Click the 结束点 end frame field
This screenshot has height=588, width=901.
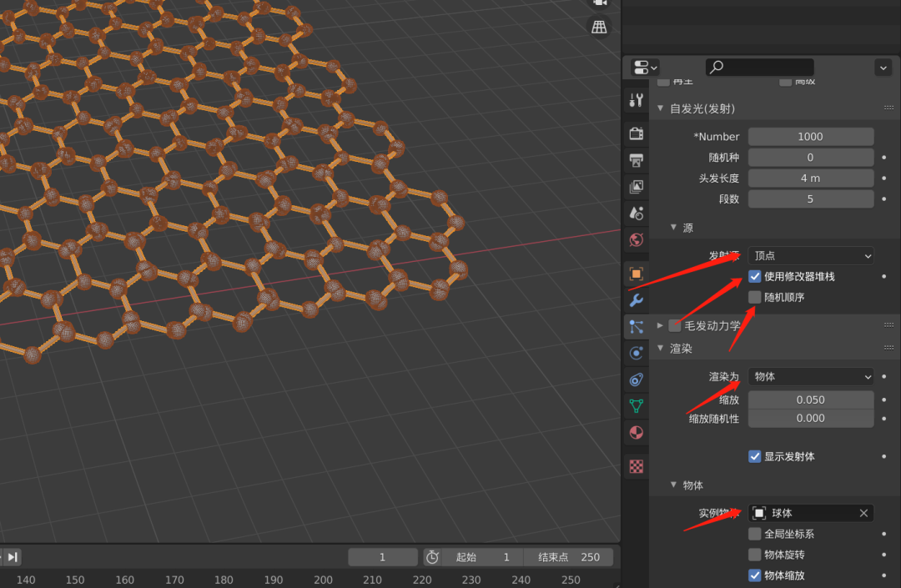568,557
